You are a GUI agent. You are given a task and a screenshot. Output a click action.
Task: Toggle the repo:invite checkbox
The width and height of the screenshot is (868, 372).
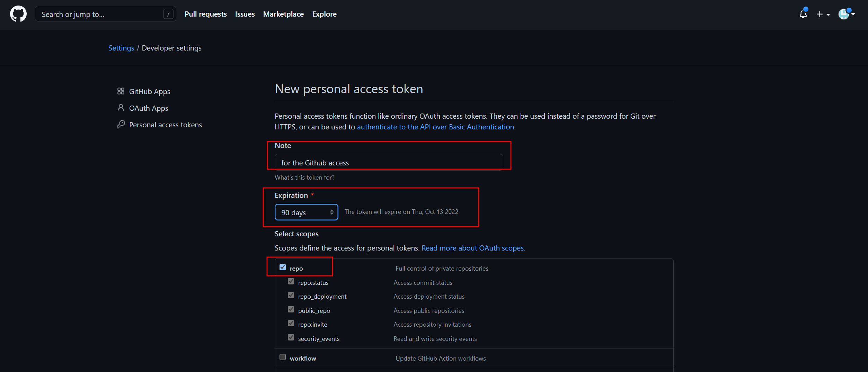point(291,323)
